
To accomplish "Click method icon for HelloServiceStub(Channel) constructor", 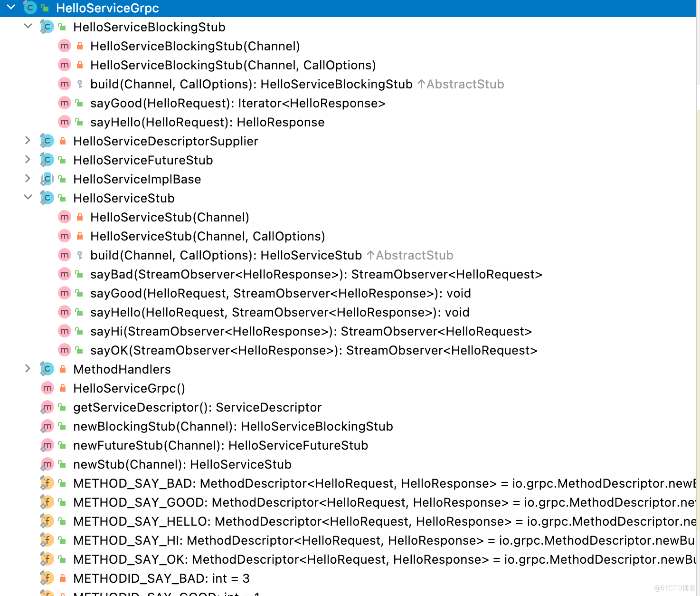I will (64, 217).
